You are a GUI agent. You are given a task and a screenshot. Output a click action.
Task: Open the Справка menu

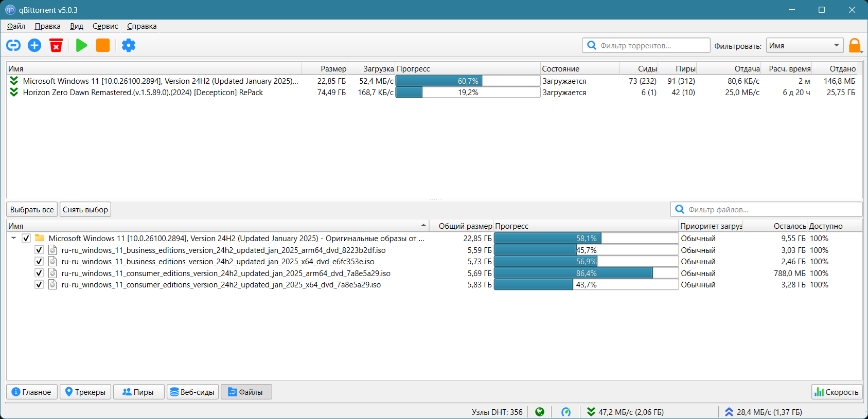pyautogui.click(x=142, y=26)
